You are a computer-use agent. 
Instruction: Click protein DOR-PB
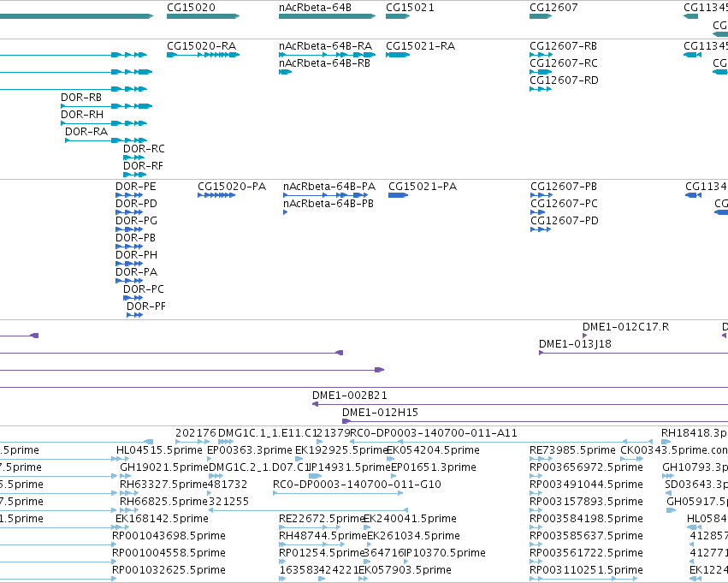coord(135,238)
